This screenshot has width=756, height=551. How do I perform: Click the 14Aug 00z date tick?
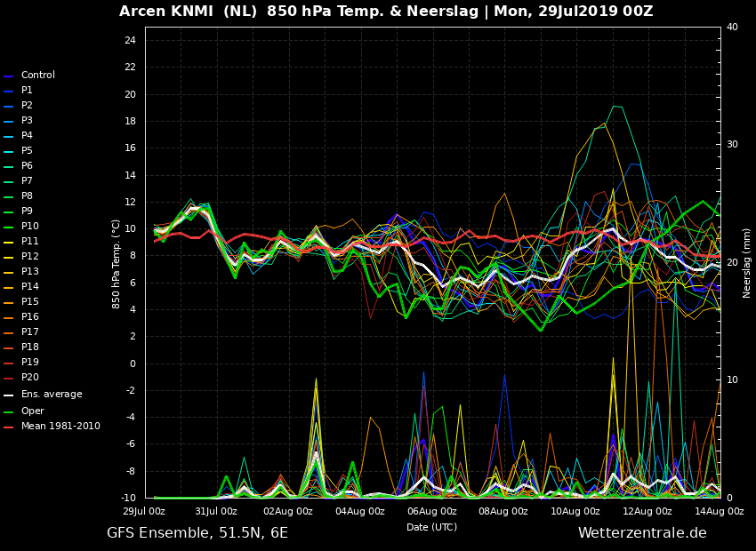click(x=719, y=511)
